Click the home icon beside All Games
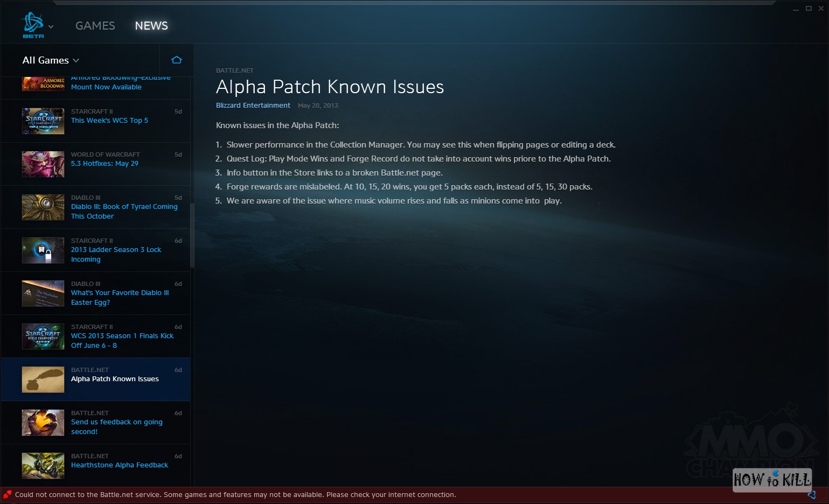The image size is (829, 504). tap(176, 60)
